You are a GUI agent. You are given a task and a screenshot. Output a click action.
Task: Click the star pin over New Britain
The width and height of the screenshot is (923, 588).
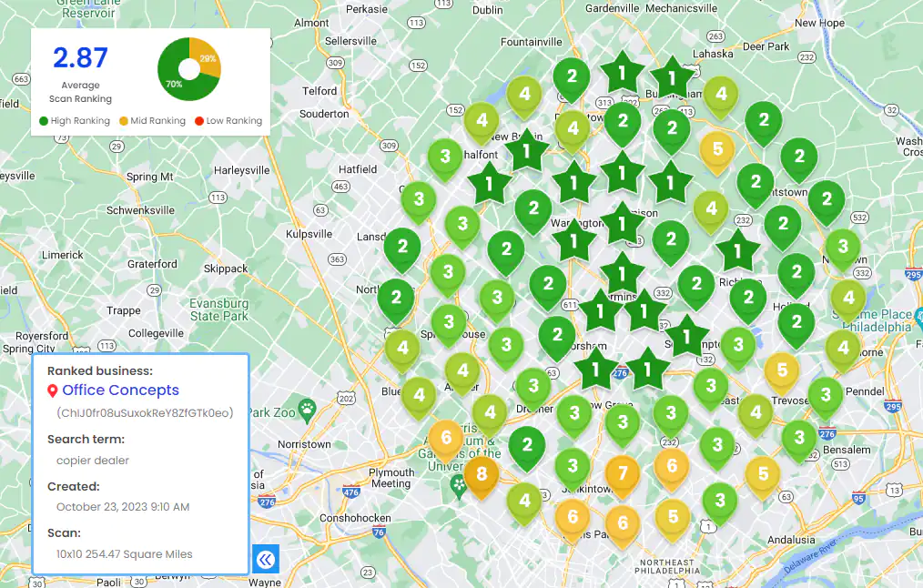coord(527,153)
